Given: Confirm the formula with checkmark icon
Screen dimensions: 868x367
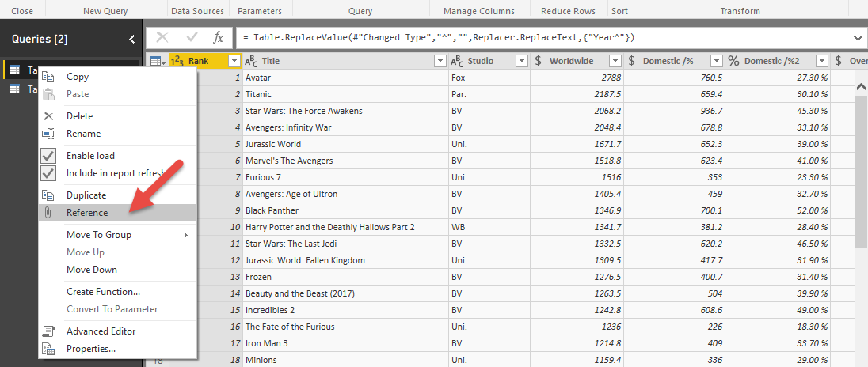Looking at the screenshot, I should [191, 38].
